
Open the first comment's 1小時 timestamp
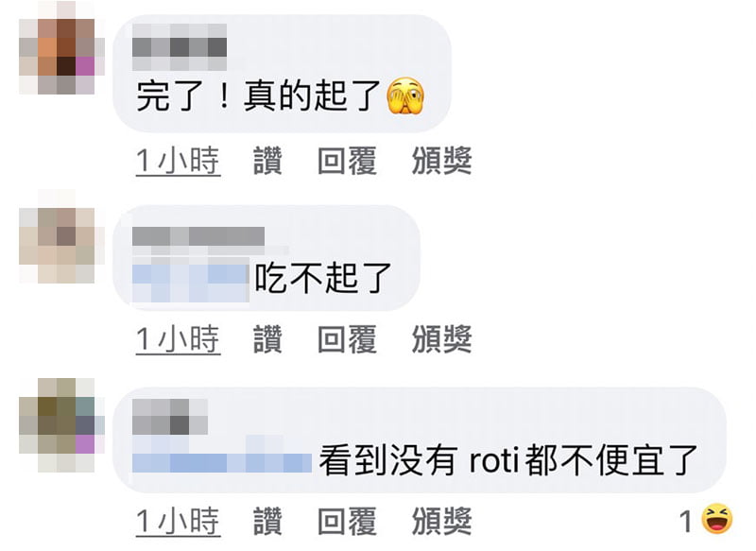point(179,161)
